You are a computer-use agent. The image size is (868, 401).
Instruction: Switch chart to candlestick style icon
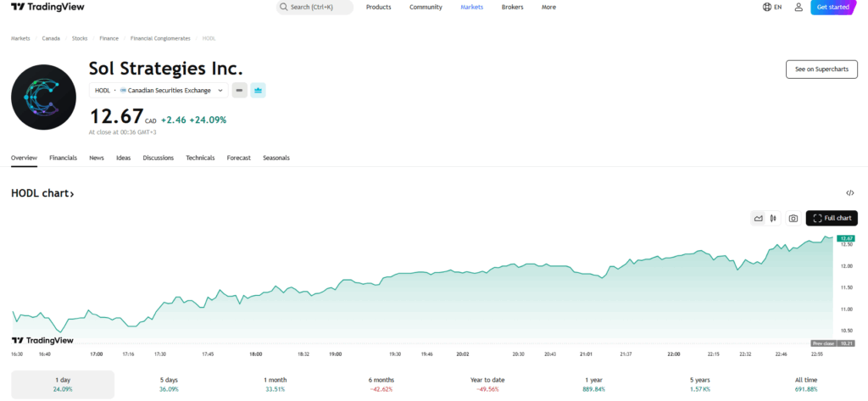(x=773, y=218)
